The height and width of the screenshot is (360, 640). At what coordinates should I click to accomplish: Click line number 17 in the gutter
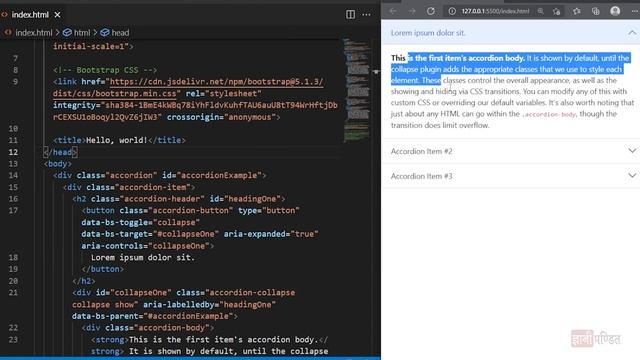coord(13,211)
